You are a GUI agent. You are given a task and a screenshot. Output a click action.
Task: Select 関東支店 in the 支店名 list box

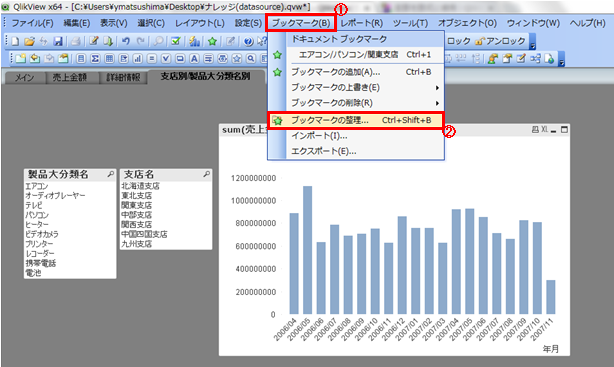click(136, 205)
